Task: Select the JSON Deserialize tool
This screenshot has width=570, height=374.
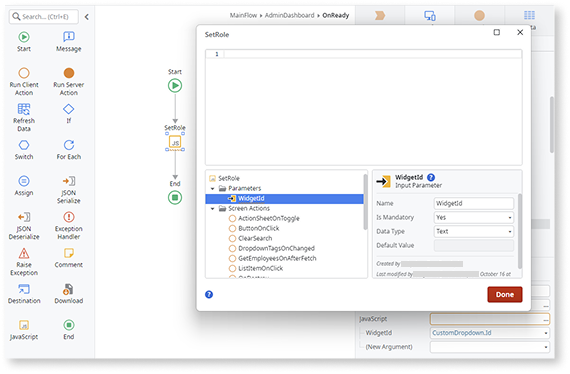Action: pos(24,226)
